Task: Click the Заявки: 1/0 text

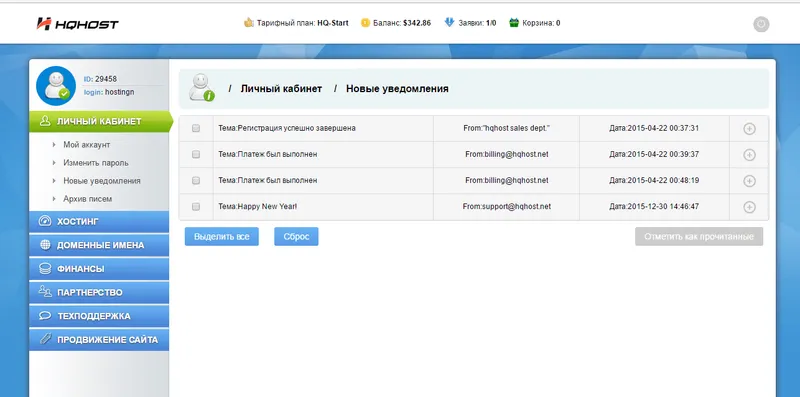Action: 477,23
